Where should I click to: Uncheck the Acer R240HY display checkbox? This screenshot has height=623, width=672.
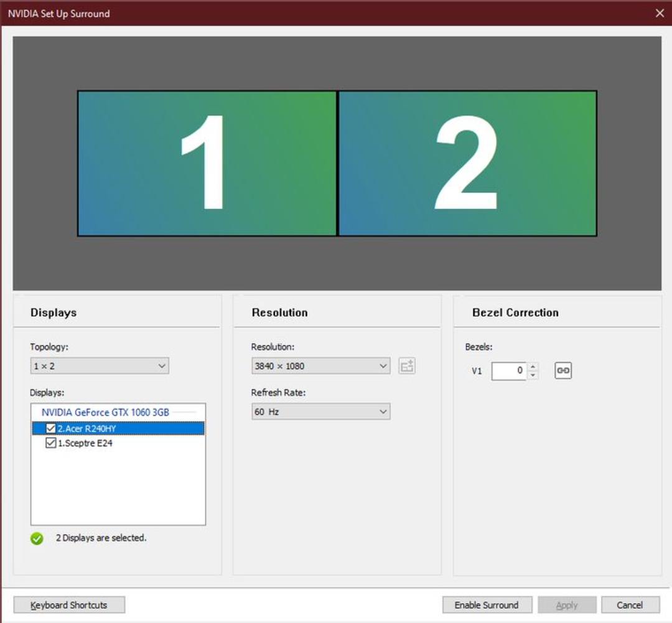[50, 428]
